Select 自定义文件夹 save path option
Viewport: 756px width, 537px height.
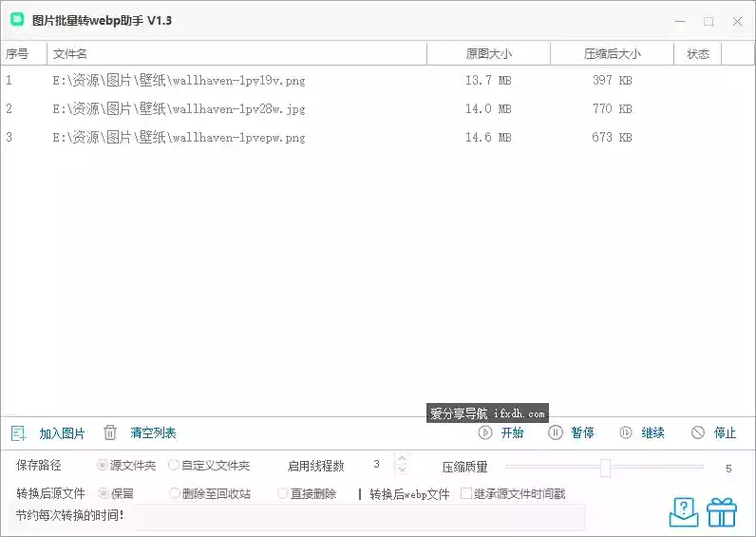[209, 466]
